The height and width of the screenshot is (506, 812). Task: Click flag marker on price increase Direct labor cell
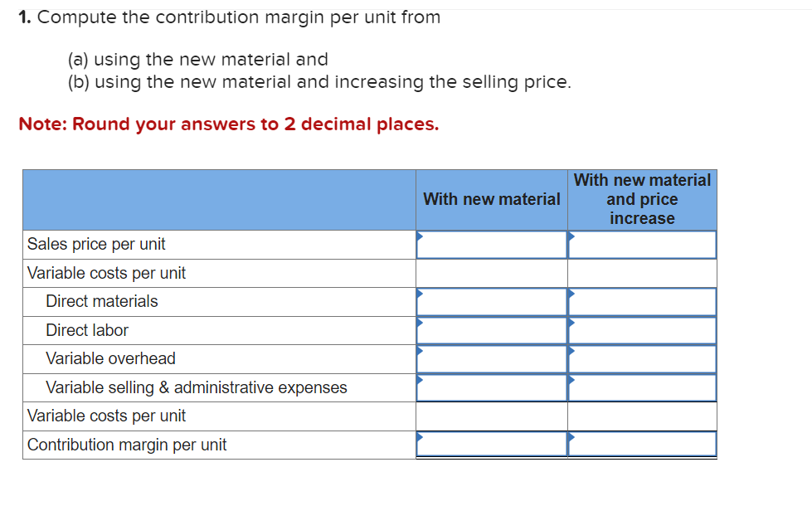pos(571,324)
